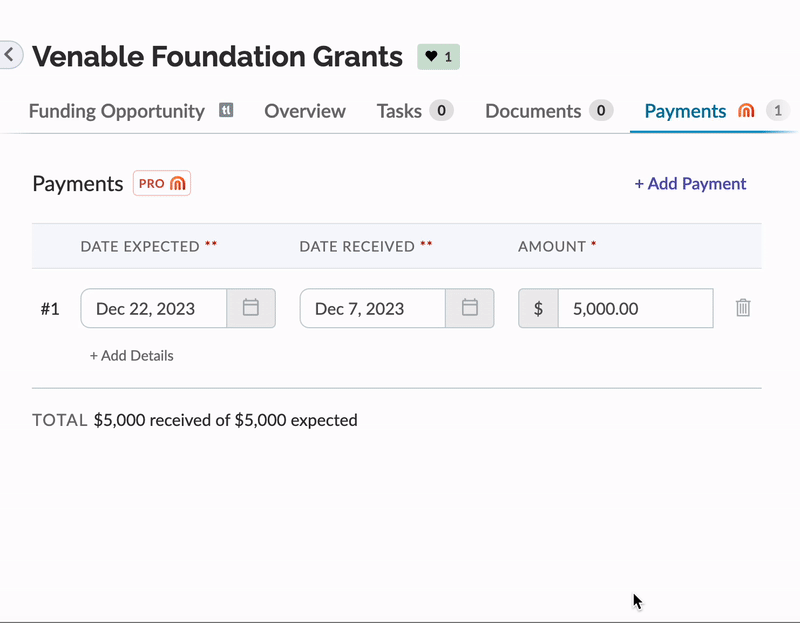This screenshot has width=800, height=623.
Task: Select the Payments tab
Action: click(685, 111)
